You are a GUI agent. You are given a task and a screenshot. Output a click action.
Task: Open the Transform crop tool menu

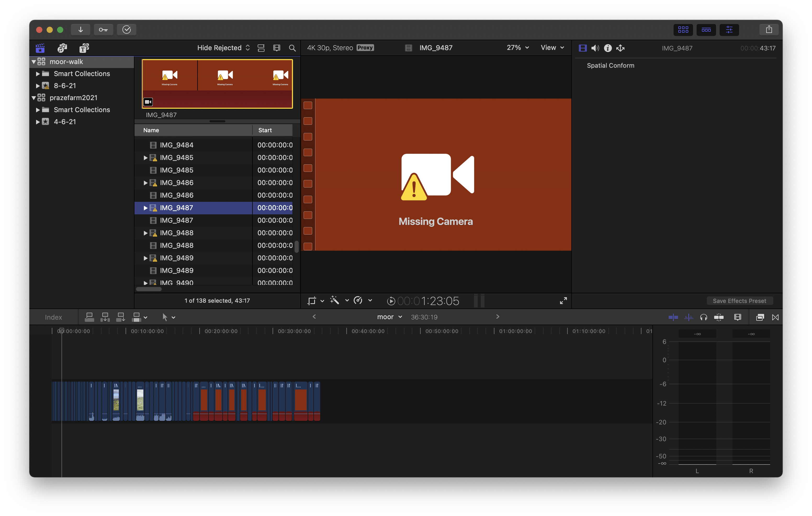(x=315, y=301)
